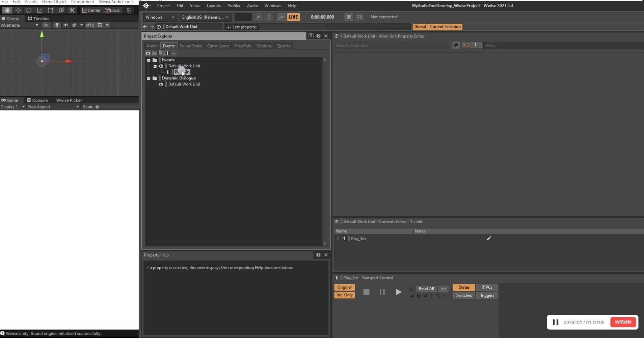Create new work unit icon in Explorer toolbar
644x338 pixels.
click(148, 53)
